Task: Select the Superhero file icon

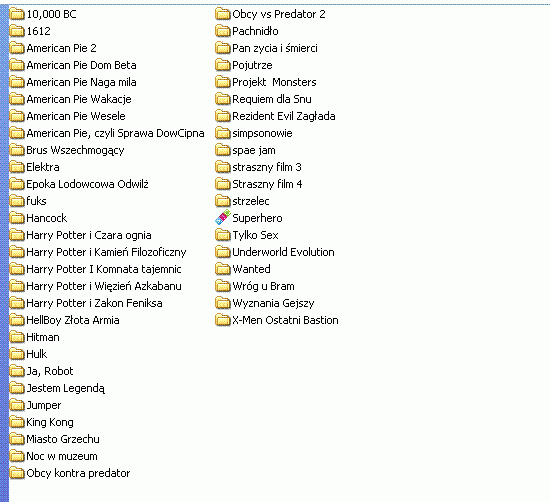Action: pyautogui.click(x=223, y=217)
